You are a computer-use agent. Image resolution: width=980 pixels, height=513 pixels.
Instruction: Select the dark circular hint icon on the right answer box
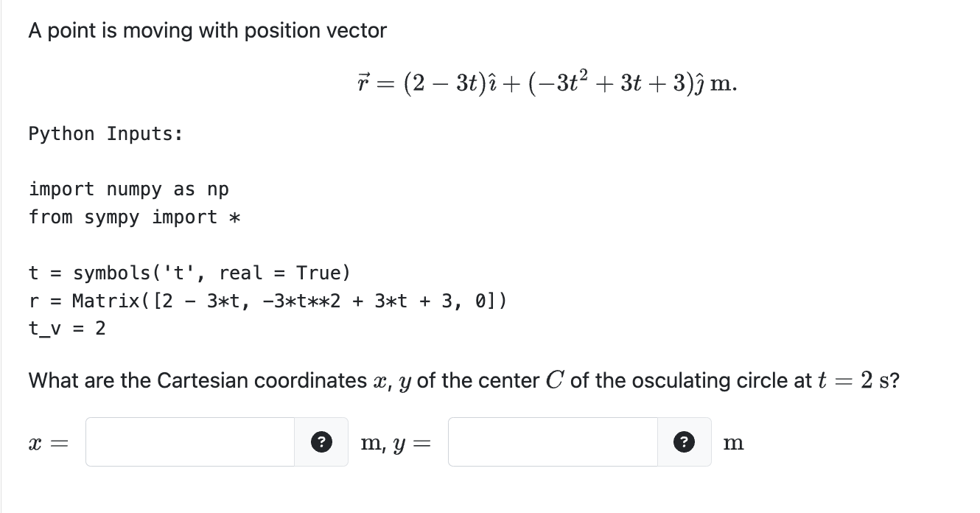685,442
